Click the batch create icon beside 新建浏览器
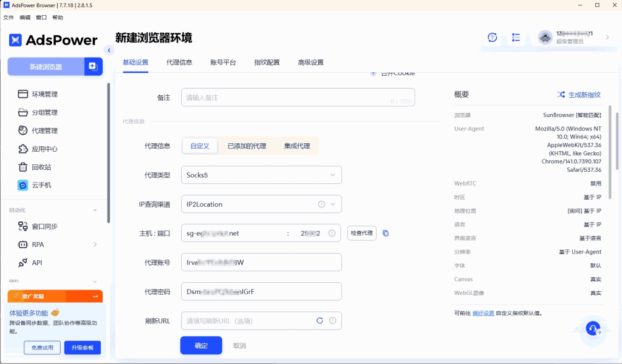The image size is (622, 364). click(93, 67)
